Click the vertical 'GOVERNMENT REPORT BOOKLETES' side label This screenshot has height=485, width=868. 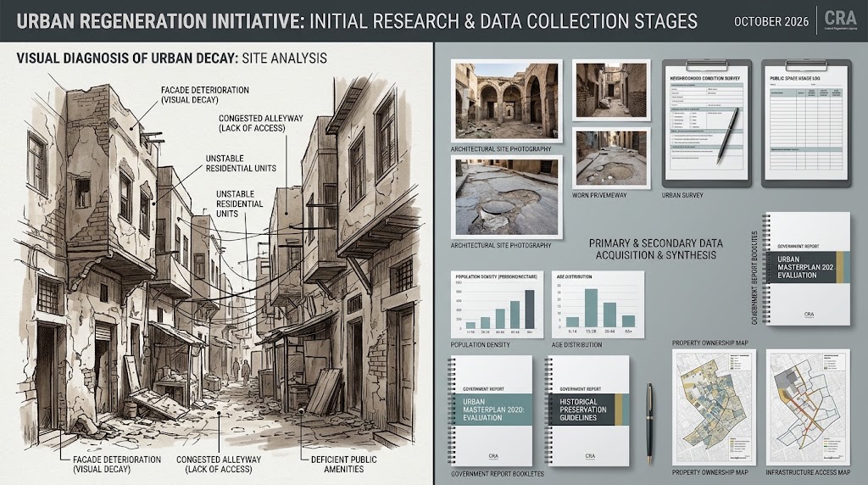pos(754,278)
